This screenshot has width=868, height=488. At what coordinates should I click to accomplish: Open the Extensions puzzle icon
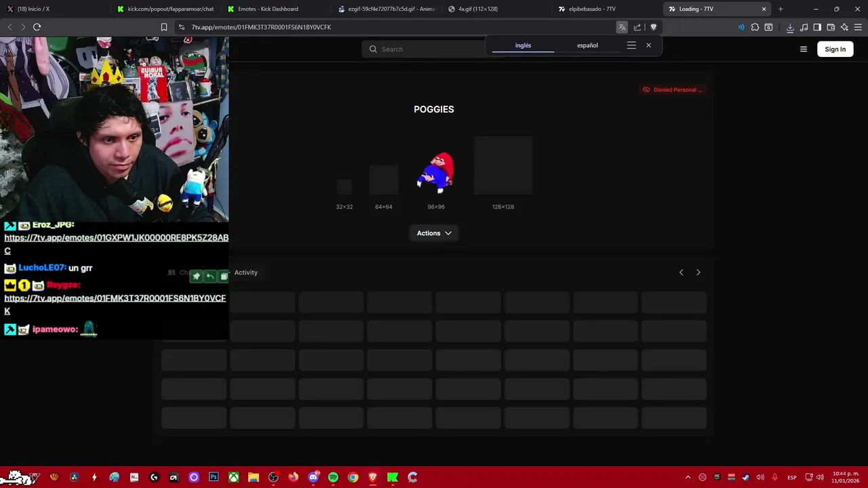[x=755, y=27]
